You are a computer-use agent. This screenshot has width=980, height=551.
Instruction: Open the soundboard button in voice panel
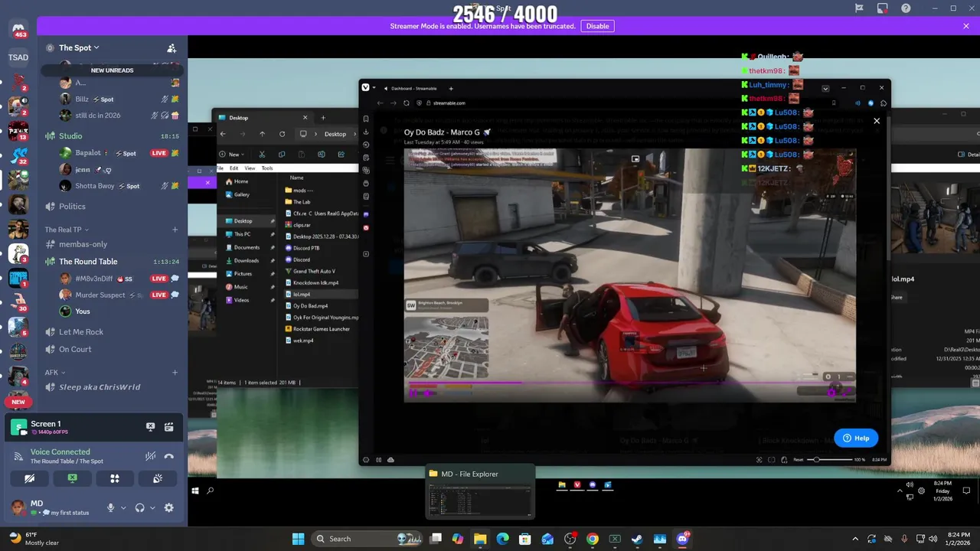[158, 478]
